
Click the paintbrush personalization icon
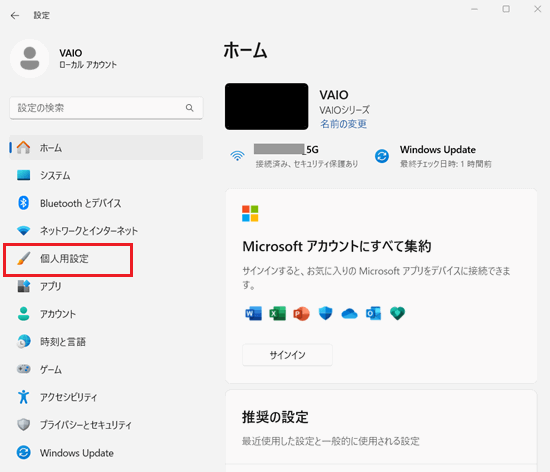click(24, 258)
